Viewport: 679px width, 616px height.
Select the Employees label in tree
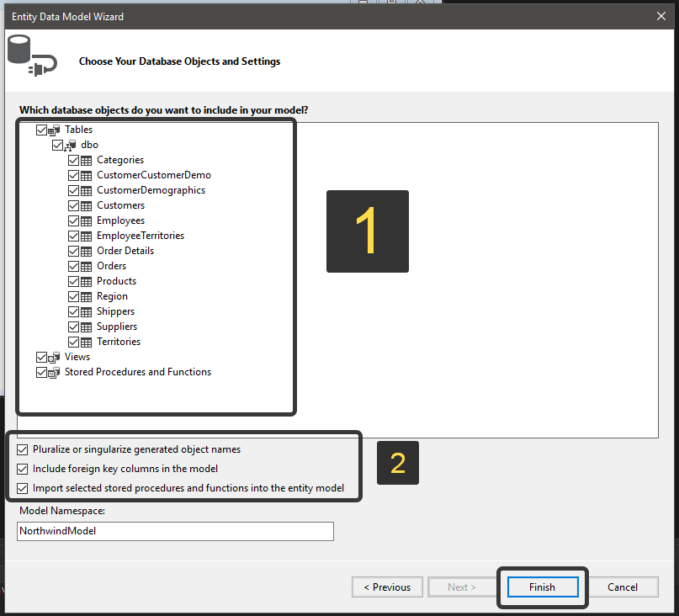click(121, 220)
